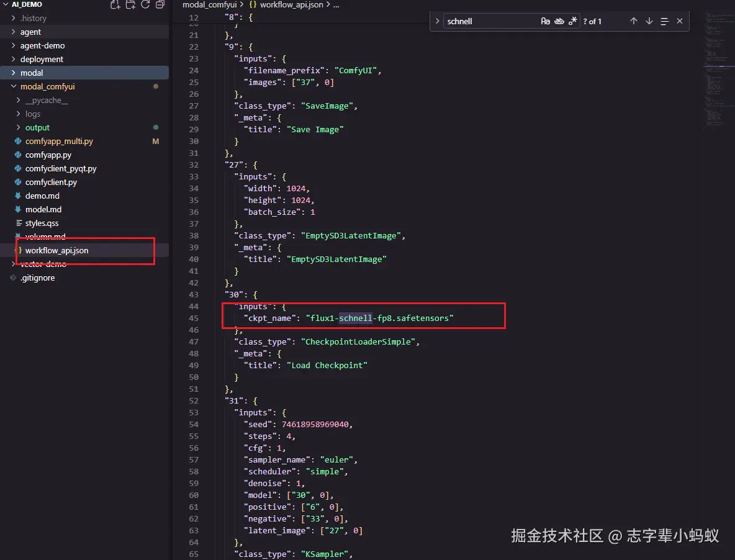
Task: Expand the logs folder
Action: [x=18, y=114]
